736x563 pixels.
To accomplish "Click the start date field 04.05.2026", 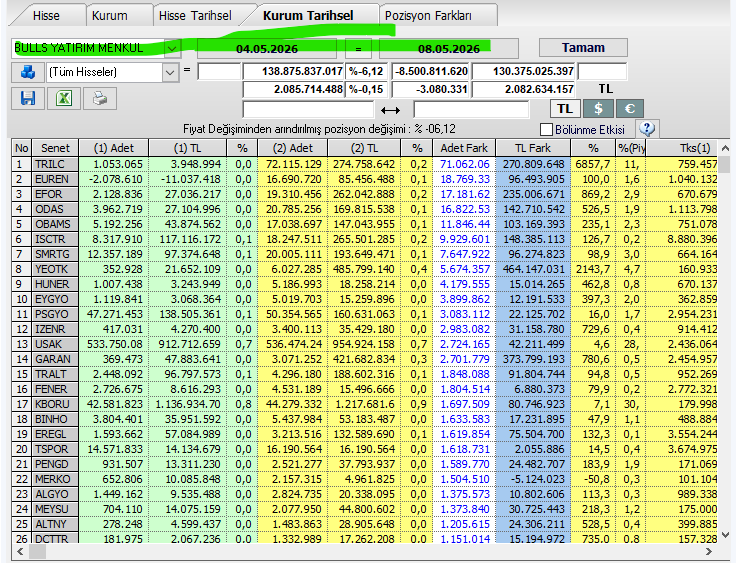I will [x=267, y=49].
